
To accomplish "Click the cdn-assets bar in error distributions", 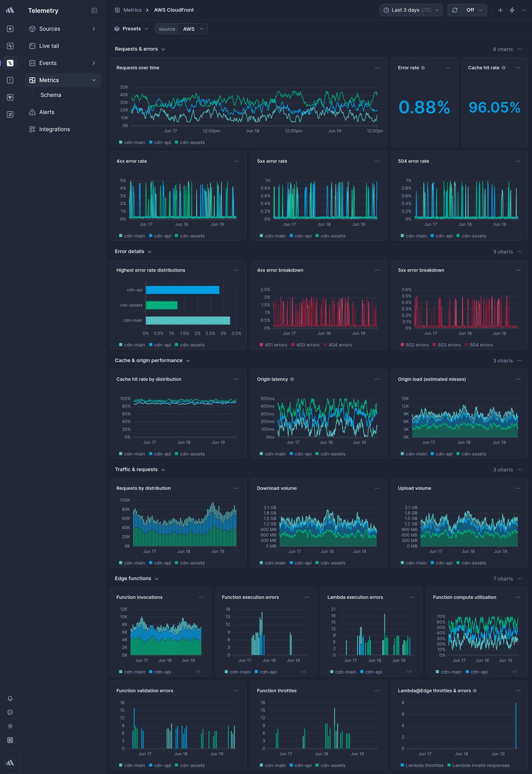I will [x=162, y=305].
